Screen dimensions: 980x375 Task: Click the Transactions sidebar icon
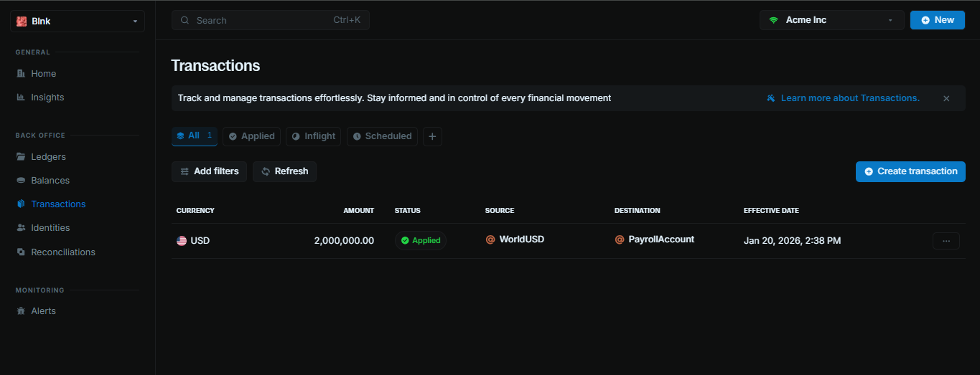pos(21,204)
